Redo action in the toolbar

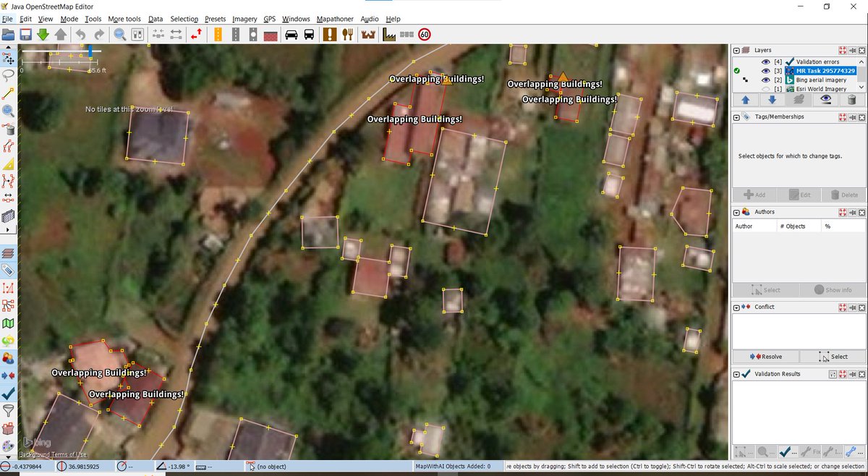(x=99, y=34)
